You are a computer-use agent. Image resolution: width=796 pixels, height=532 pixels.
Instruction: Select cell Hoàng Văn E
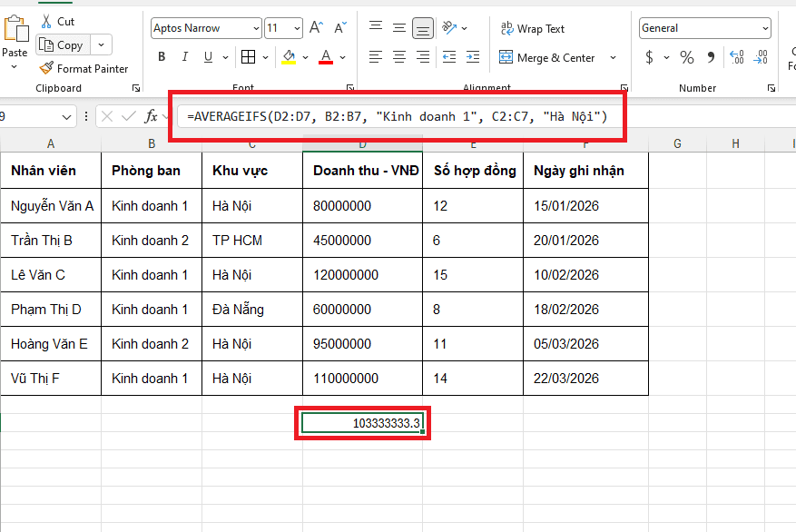51,344
